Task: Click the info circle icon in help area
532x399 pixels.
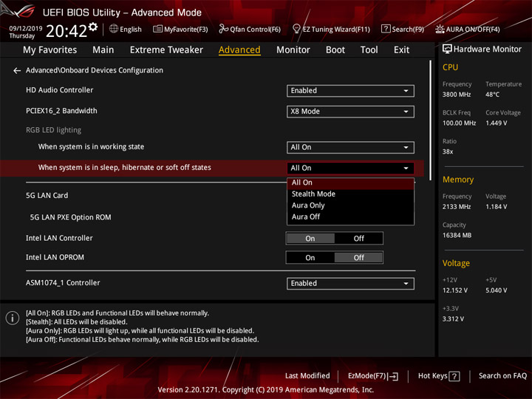Action: pos(13,318)
